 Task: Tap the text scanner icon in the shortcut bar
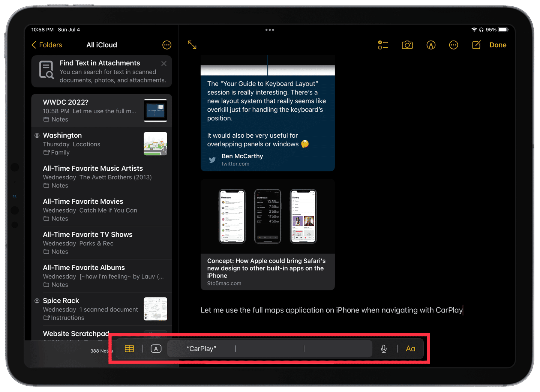(156, 348)
